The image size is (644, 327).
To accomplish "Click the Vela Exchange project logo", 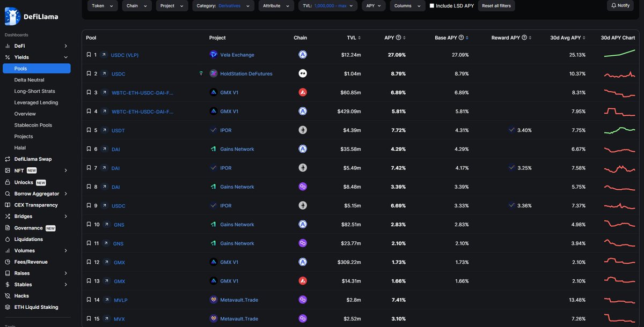I will click(x=214, y=55).
